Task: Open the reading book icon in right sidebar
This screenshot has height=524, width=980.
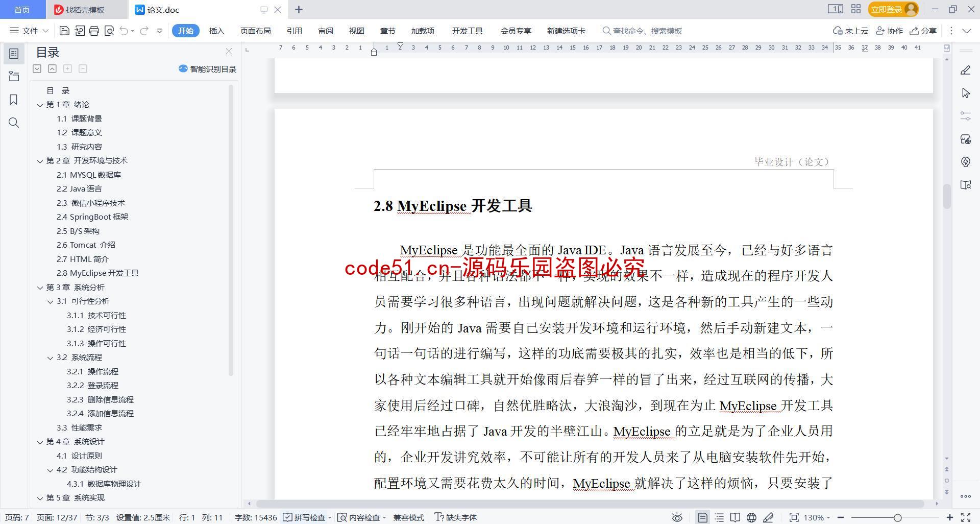Action: (965, 185)
